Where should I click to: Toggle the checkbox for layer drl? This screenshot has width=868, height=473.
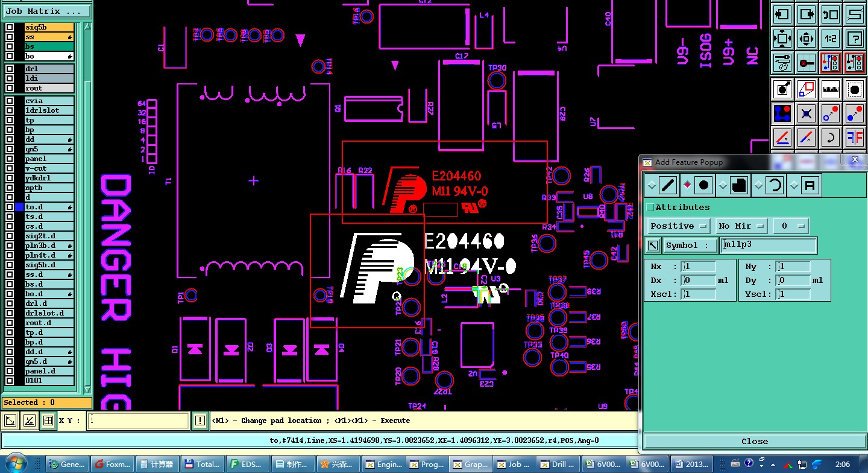(9, 69)
